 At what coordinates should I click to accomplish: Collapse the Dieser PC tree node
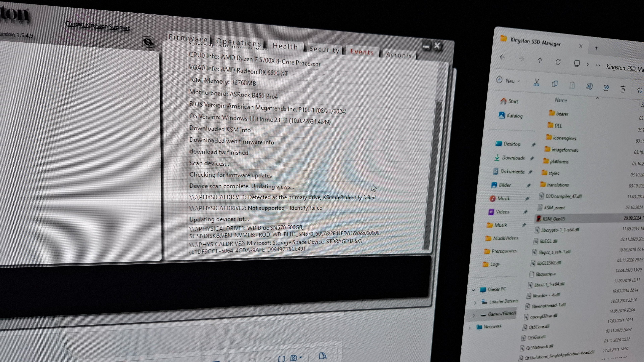coord(473,290)
